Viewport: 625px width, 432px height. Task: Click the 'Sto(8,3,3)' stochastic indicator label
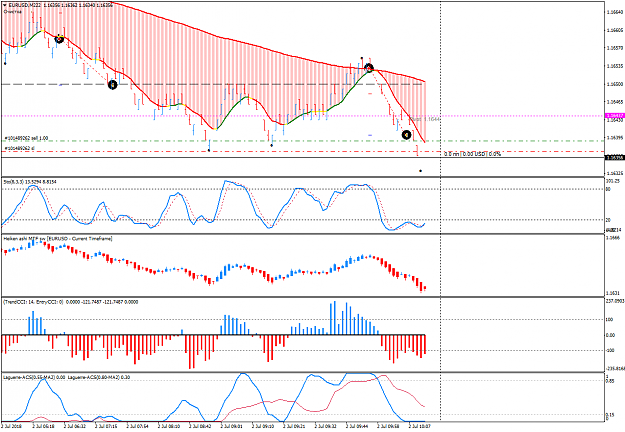[13, 182]
